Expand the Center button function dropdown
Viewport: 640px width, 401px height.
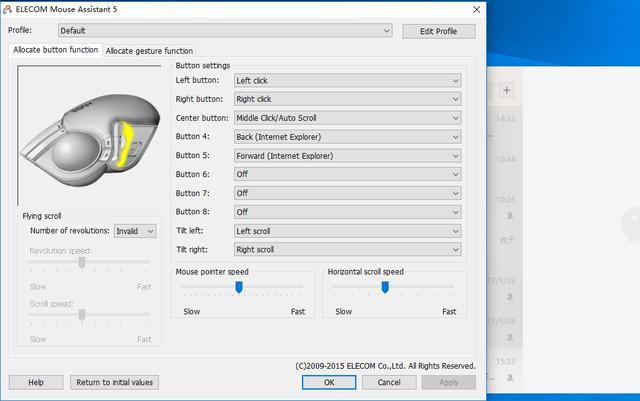(x=347, y=118)
